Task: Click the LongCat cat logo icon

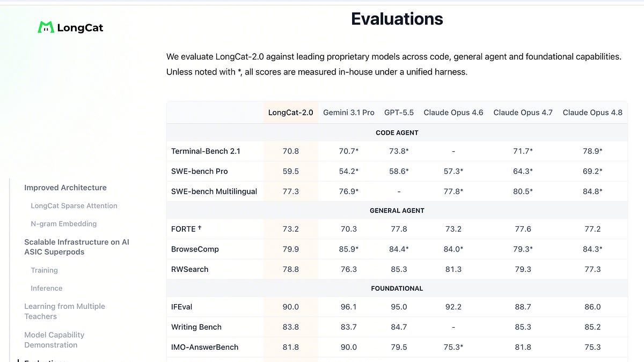Action: click(x=46, y=27)
